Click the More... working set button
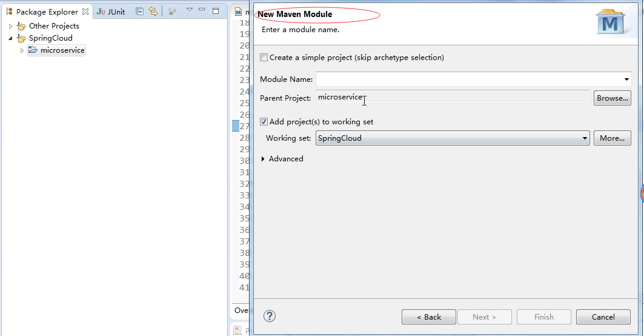 pos(612,138)
